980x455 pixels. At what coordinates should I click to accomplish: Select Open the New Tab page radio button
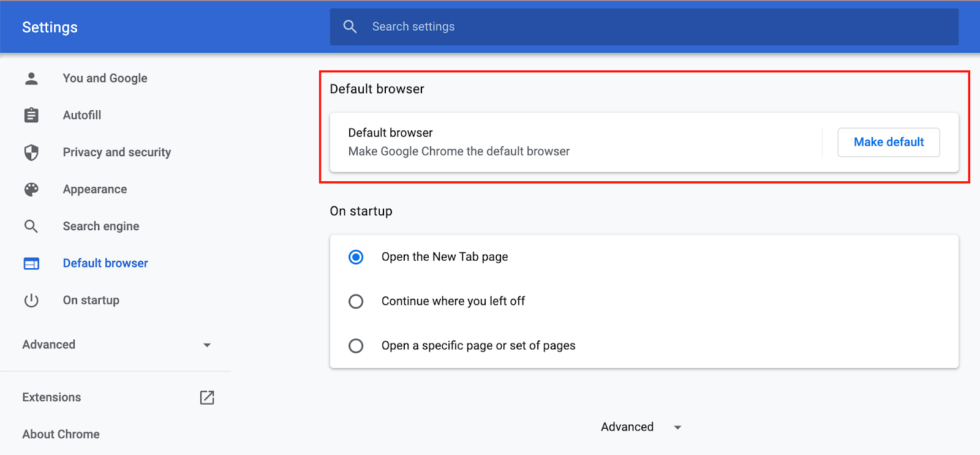356,257
